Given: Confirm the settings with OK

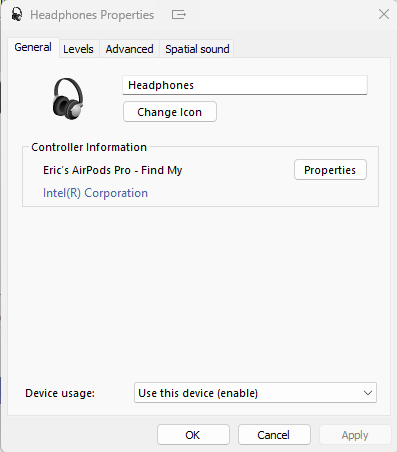Looking at the screenshot, I should [193, 435].
